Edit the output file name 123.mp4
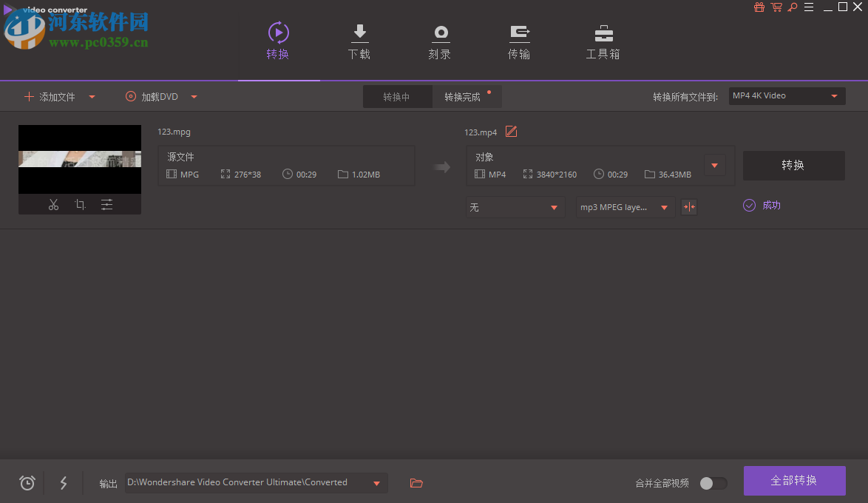Screen dimensions: 868x503 pyautogui.click(x=511, y=132)
